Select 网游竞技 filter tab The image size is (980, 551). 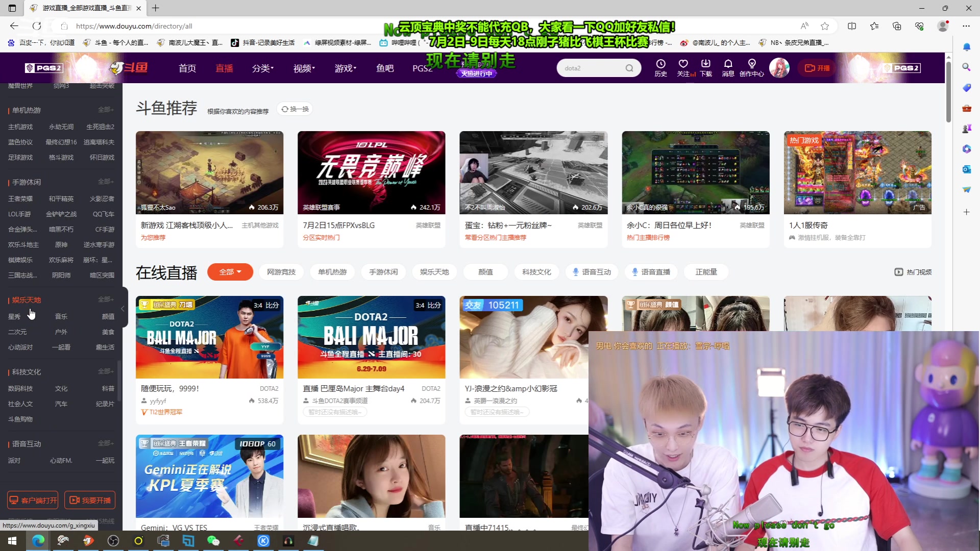[x=281, y=272]
